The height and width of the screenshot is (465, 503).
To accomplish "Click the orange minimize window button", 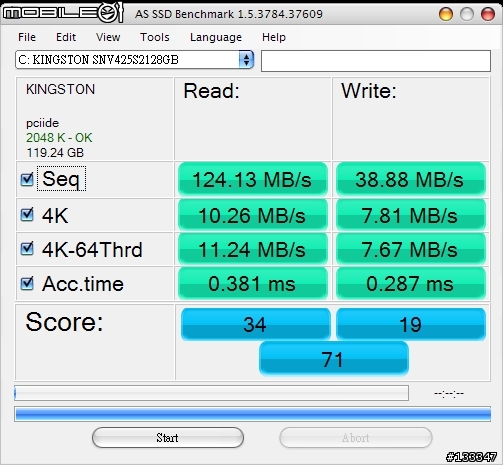I will (446, 14).
